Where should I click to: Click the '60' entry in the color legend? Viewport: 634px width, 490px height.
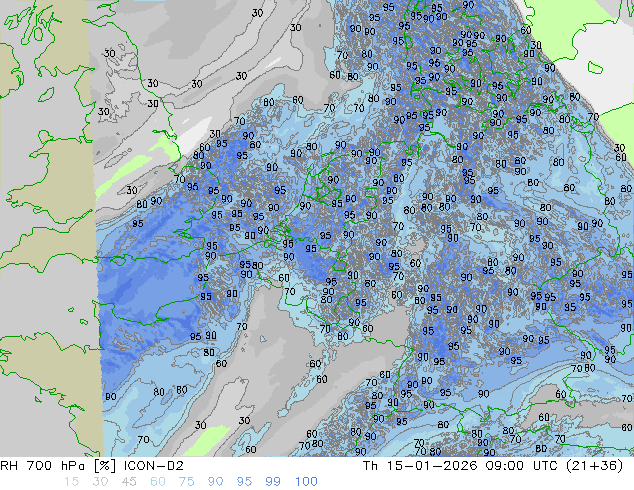coord(158,482)
